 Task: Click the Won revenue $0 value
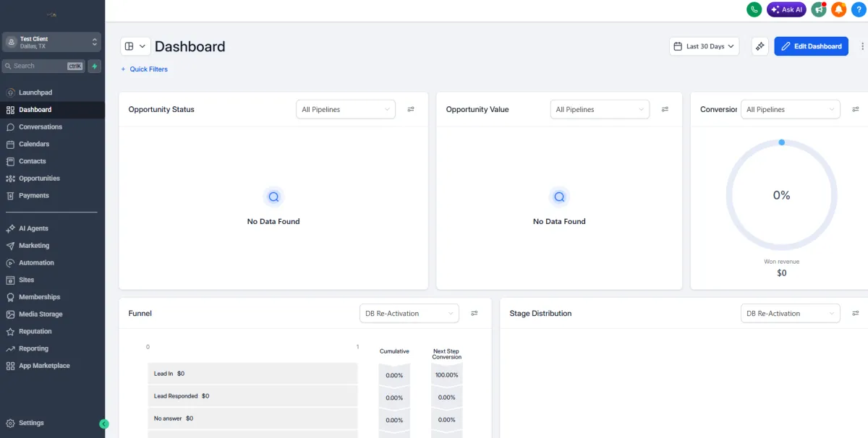click(x=781, y=273)
